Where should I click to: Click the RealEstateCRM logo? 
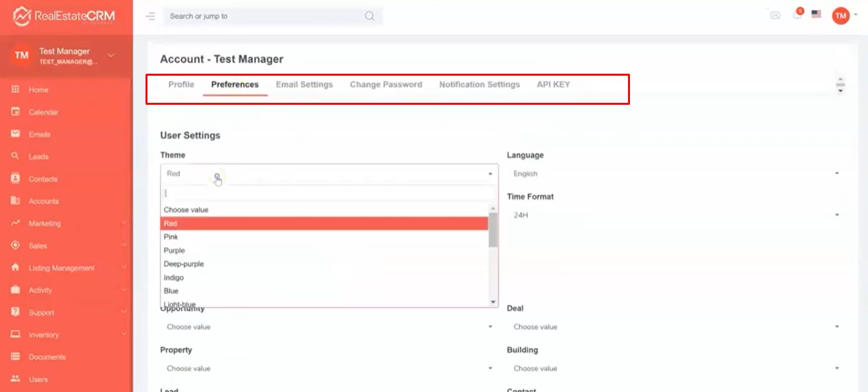click(63, 16)
